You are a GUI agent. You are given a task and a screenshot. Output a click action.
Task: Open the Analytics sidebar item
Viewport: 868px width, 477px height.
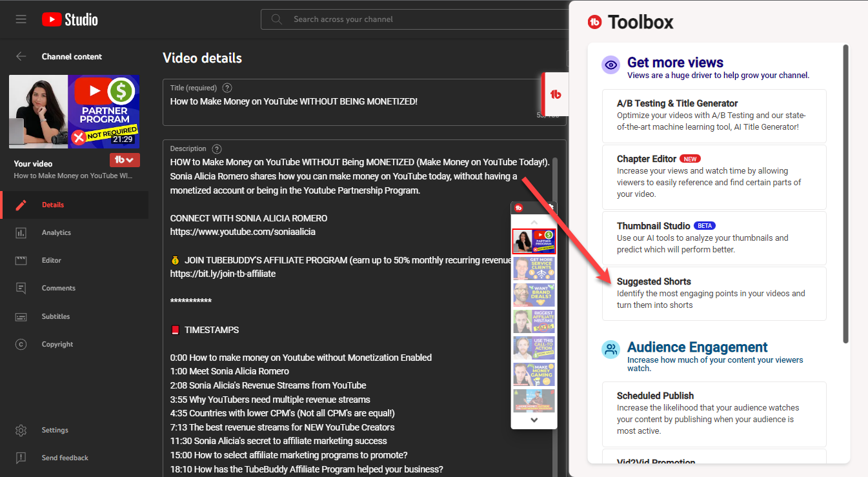56,232
